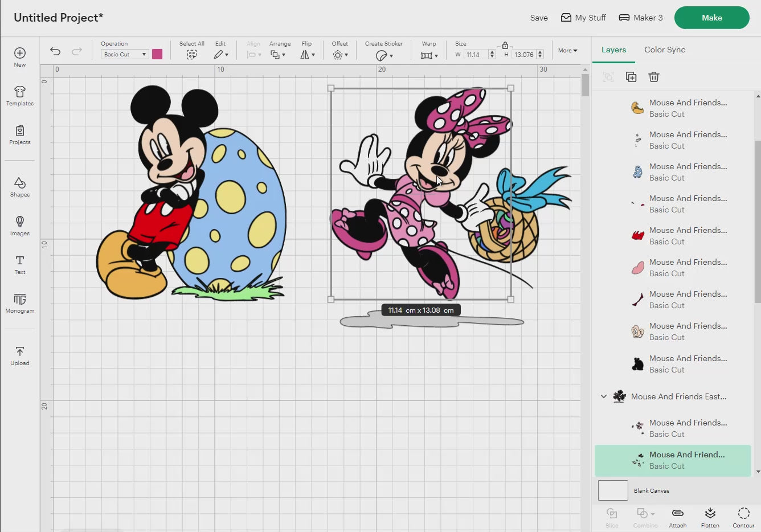Click the Untitled Project title

point(59,18)
